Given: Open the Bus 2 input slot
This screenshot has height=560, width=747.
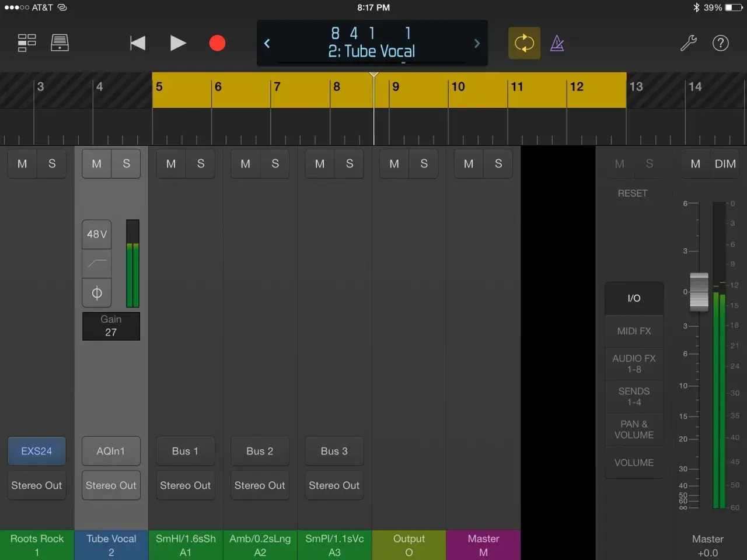Looking at the screenshot, I should pos(260,451).
